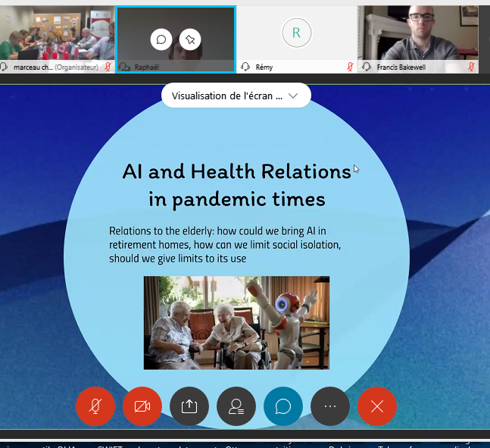Click the headset icon beside Rémy's name

point(245,67)
